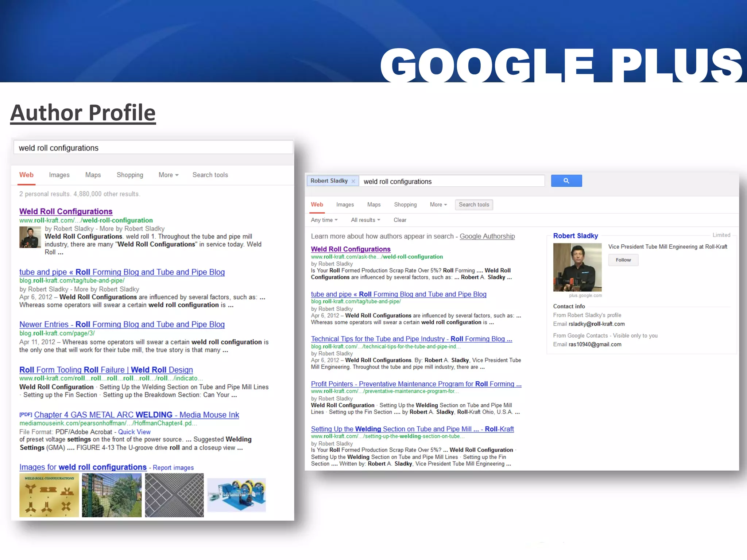747x560 pixels.
Task: Click plus.google.com source label under photo
Action: pyautogui.click(x=585, y=296)
